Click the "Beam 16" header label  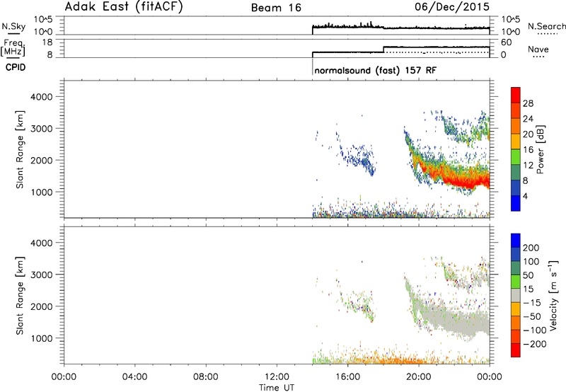pyautogui.click(x=276, y=8)
